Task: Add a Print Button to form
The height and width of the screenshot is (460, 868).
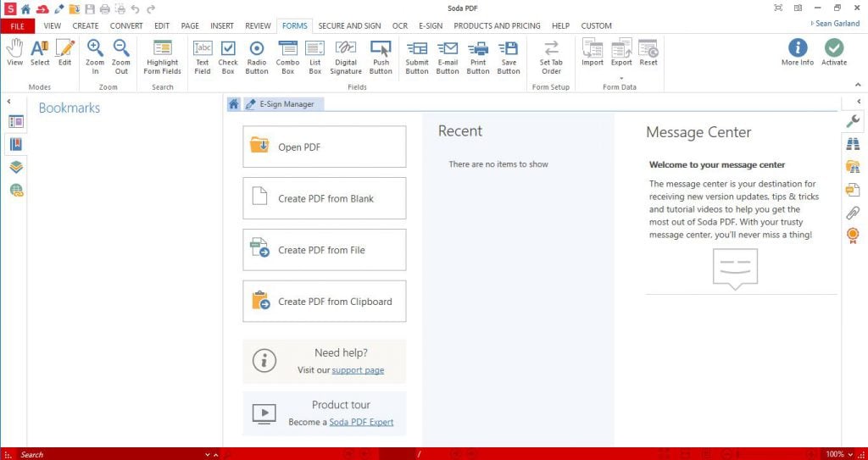Action: (478, 57)
